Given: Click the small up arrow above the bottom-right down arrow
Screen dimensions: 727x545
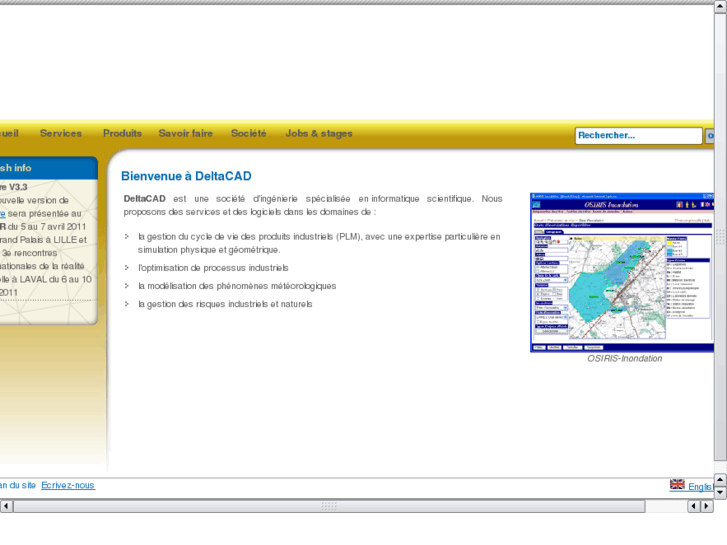Looking at the screenshot, I should [720, 480].
